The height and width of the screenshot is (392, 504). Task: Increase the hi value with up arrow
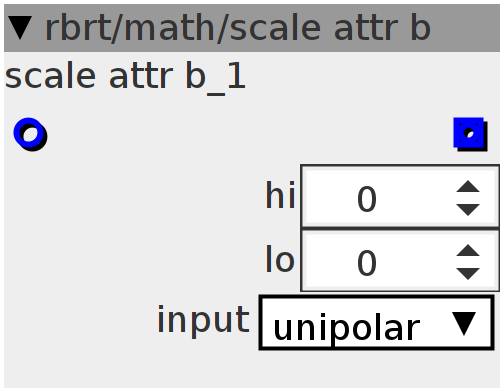pyautogui.click(x=468, y=187)
